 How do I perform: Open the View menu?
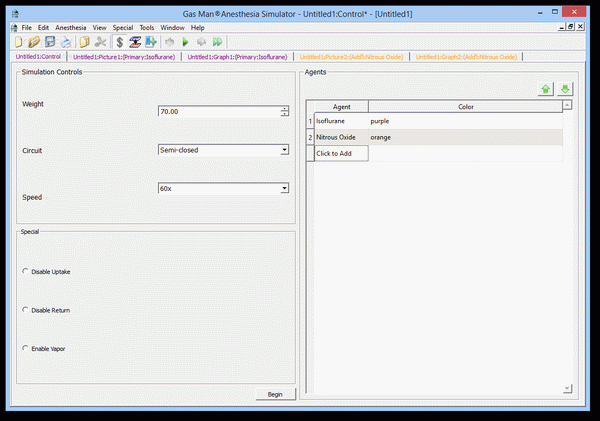pos(99,28)
